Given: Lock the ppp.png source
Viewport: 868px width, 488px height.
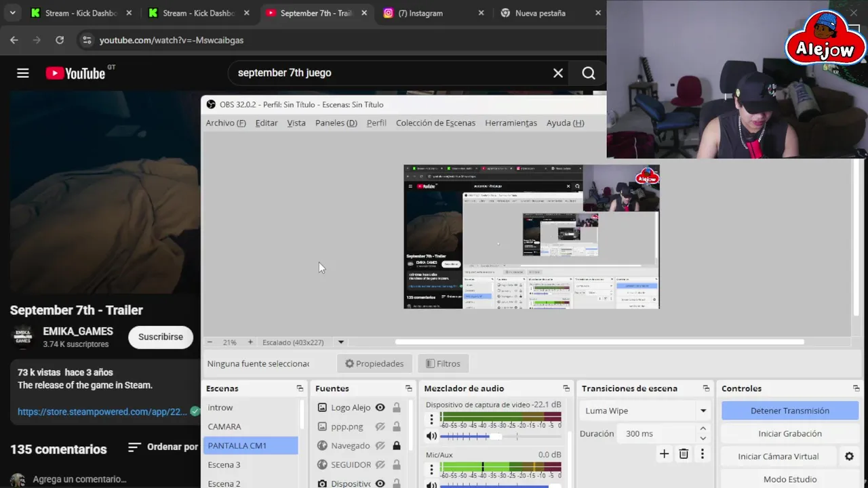Looking at the screenshot, I should pyautogui.click(x=397, y=426).
